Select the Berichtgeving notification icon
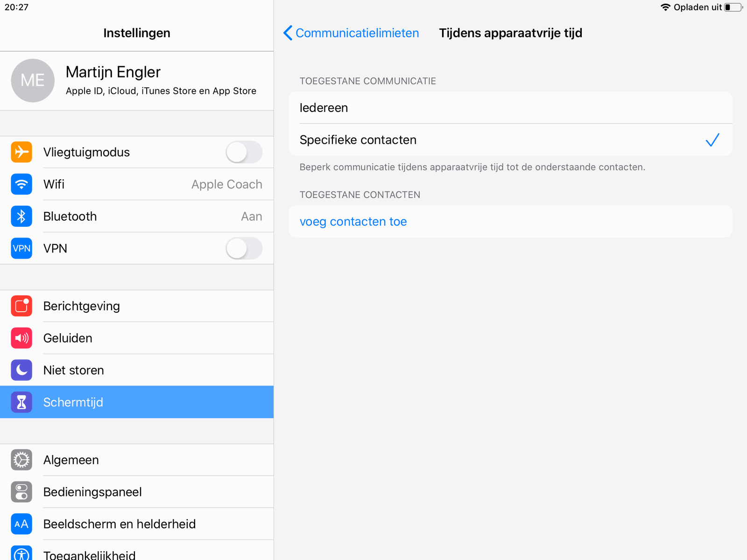 coord(21,306)
